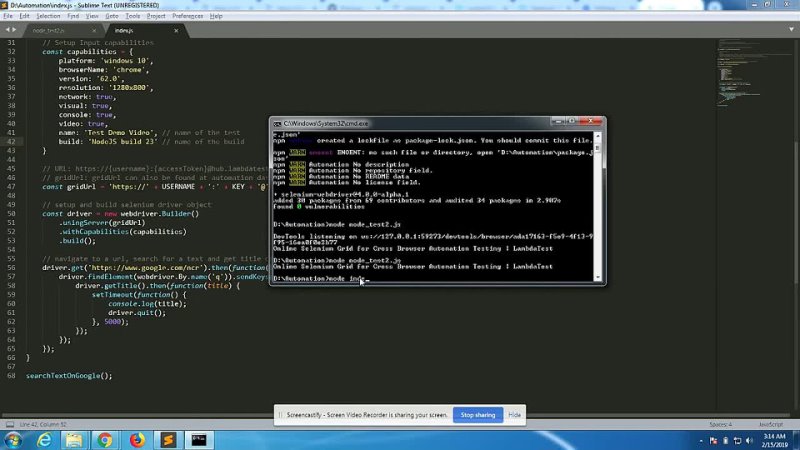Open the taskbar clock 3:14 AM

click(x=774, y=440)
